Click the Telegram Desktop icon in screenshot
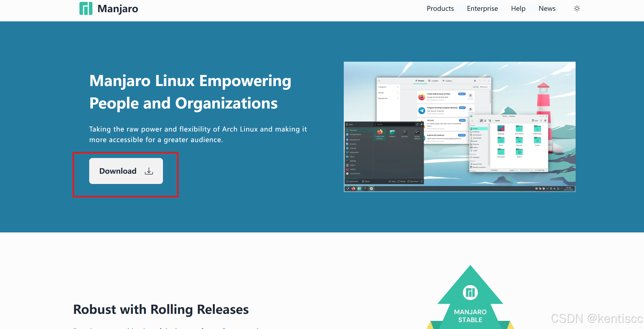Screen dimensions: 644x329 (x=422, y=110)
